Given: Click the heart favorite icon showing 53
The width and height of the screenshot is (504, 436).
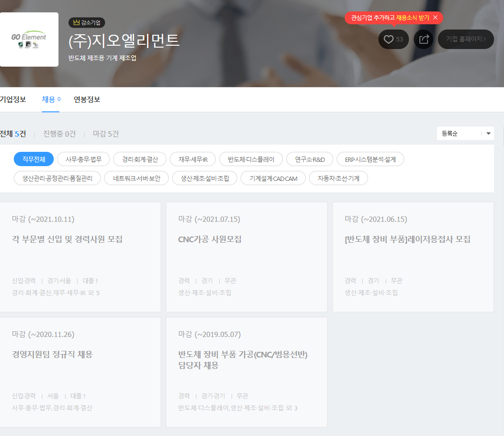Looking at the screenshot, I should (393, 39).
